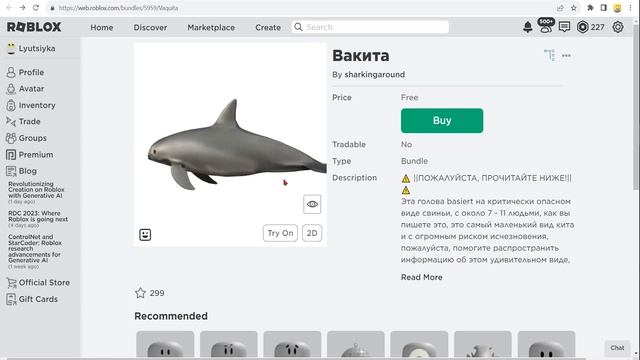The width and height of the screenshot is (640, 360).
Task: Open the friends icon with 500+ badge
Action: click(x=546, y=26)
